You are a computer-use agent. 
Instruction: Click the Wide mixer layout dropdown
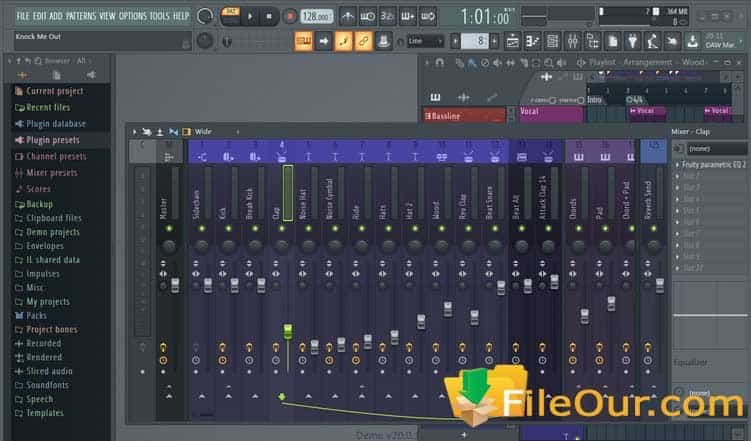(203, 132)
